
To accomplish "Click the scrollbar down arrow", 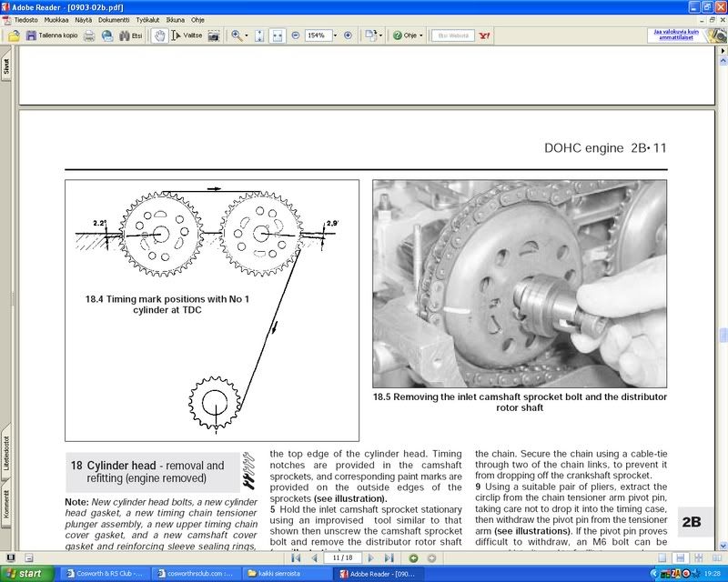I will (723, 546).
